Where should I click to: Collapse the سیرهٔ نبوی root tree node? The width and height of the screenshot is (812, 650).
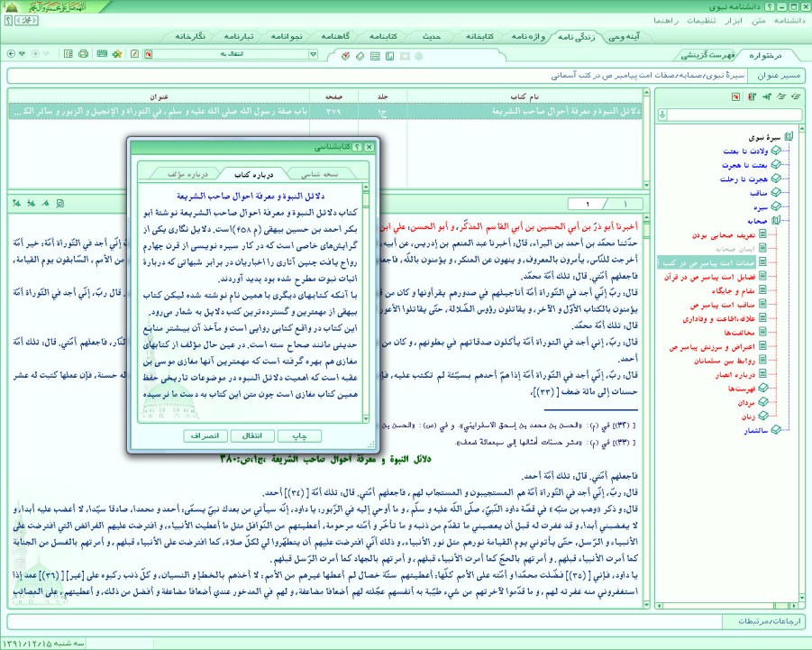789,137
